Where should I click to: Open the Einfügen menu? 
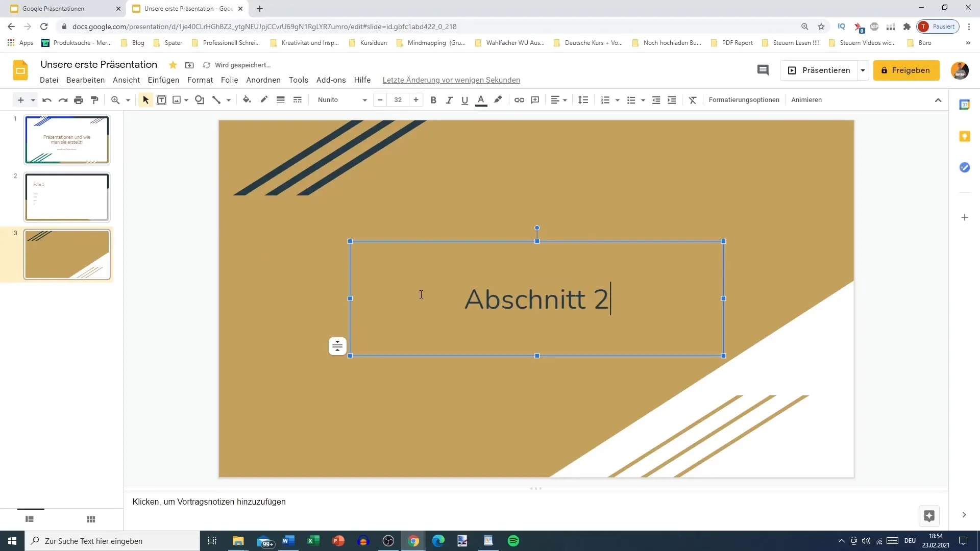point(163,80)
